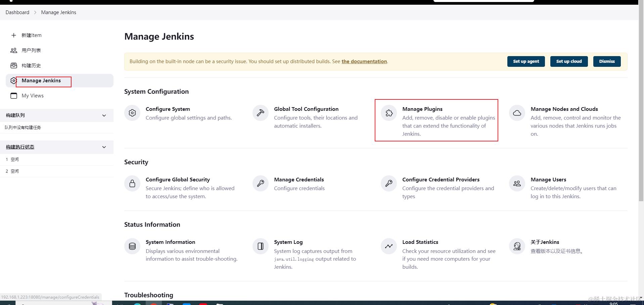Open 新建Item in the sidebar
This screenshot has height=305, width=644.
tap(31, 35)
